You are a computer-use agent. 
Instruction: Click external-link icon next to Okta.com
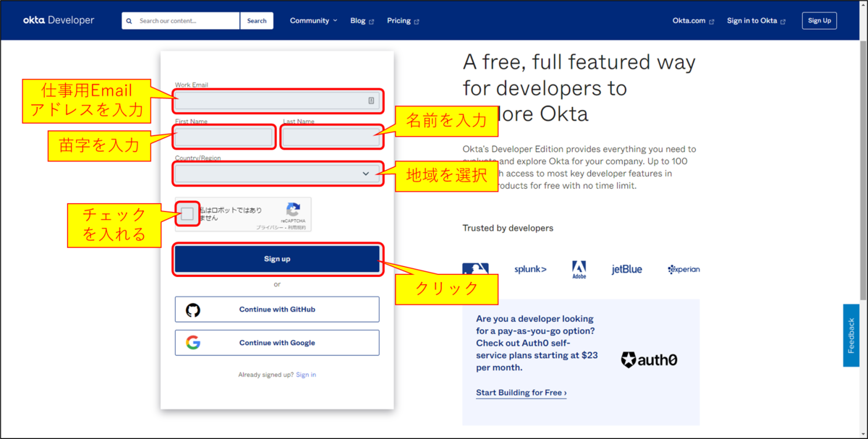pyautogui.click(x=712, y=22)
